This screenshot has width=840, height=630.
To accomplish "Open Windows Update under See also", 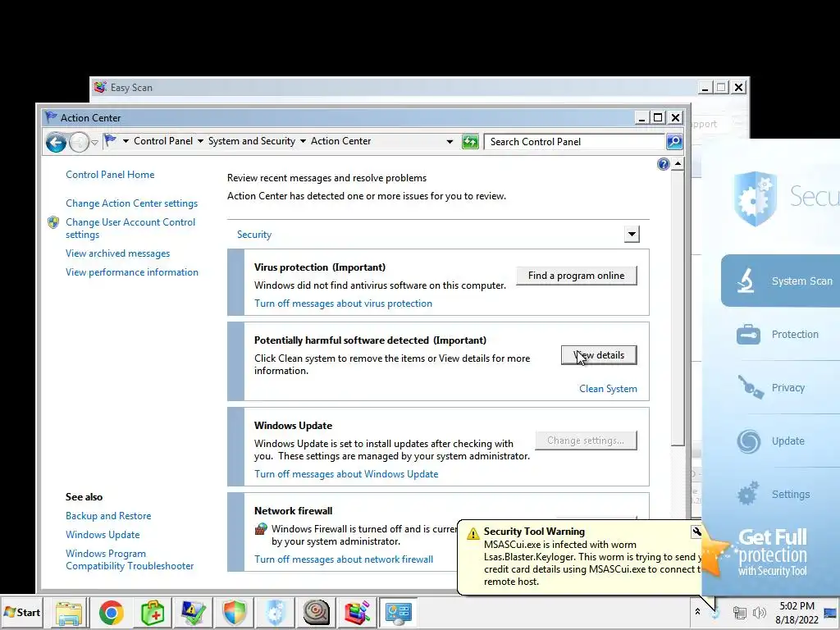I will tap(103, 535).
